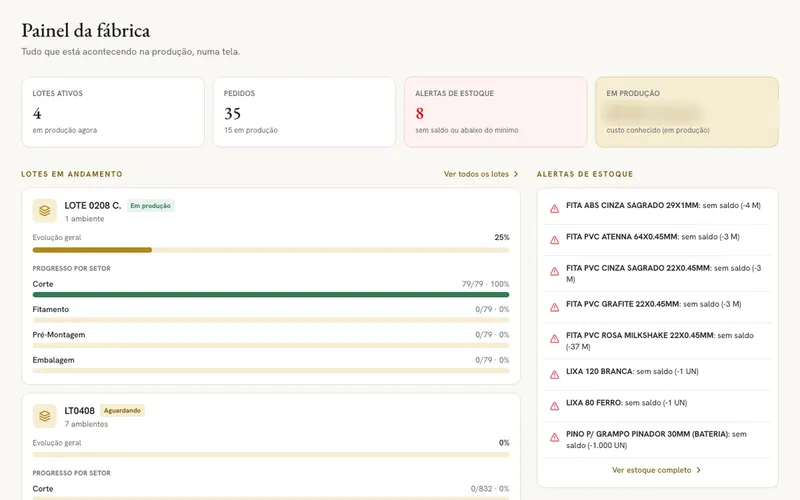Click chevron next to Ver todos os lotes
The image size is (800, 500).
(516, 174)
